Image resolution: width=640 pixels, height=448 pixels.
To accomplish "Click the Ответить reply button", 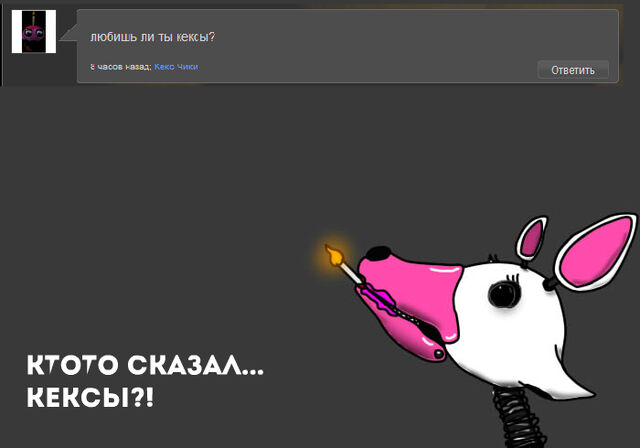I will (573, 70).
